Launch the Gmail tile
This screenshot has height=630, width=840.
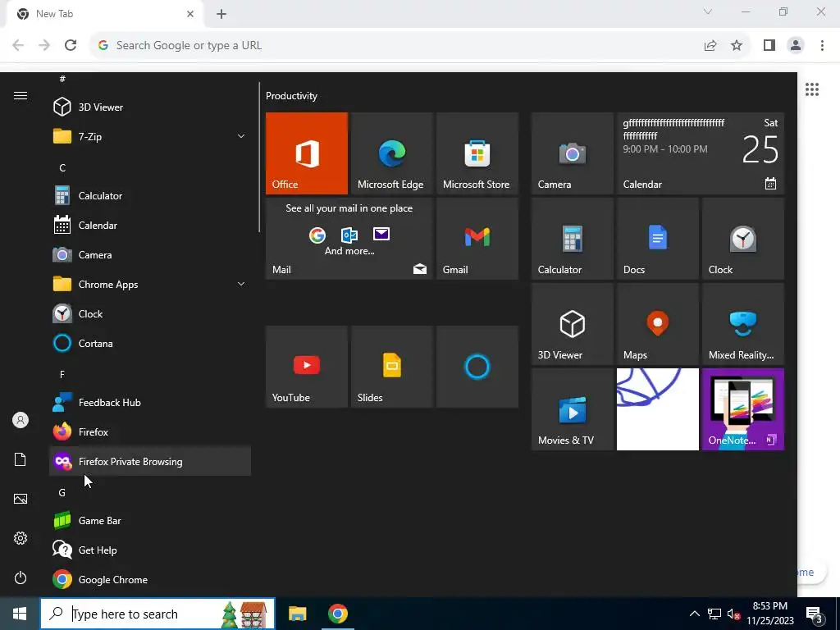[477, 239]
